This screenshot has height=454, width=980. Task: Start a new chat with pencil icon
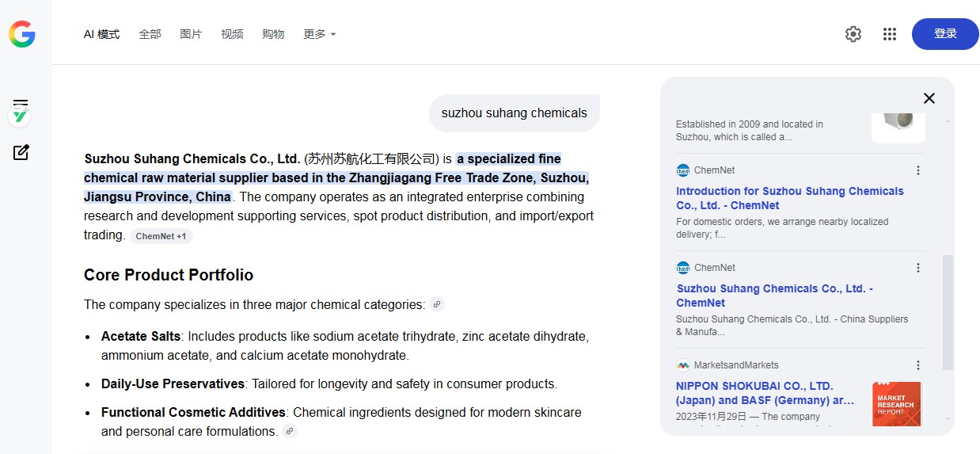pyautogui.click(x=21, y=152)
